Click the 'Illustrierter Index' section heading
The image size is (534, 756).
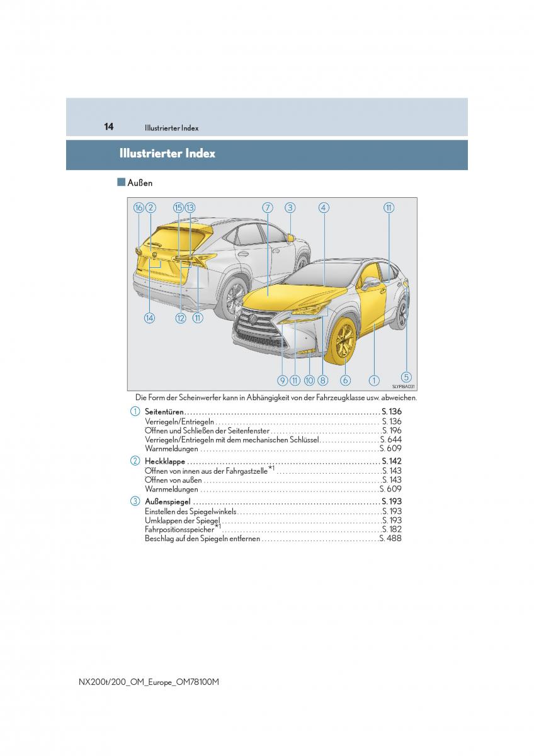coord(167,153)
